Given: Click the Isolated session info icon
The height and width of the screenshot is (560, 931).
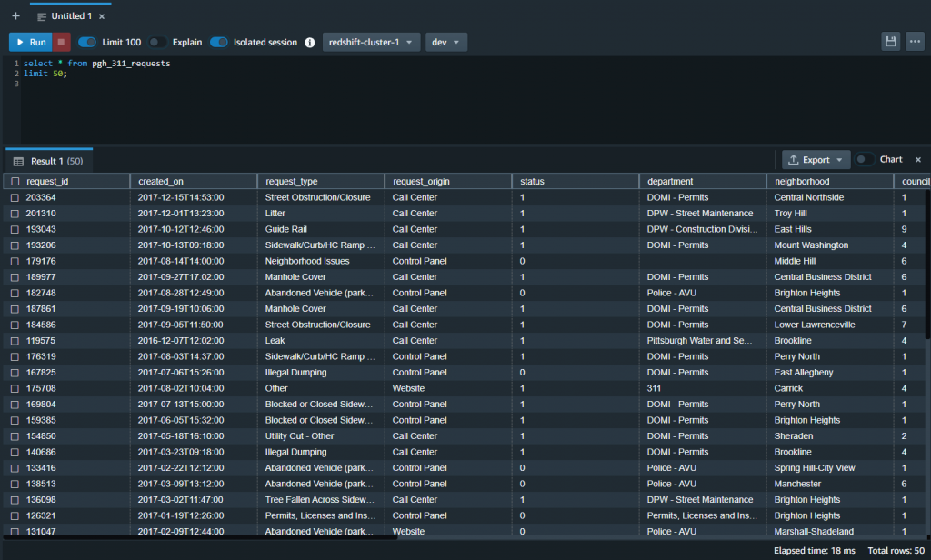Looking at the screenshot, I should point(309,43).
